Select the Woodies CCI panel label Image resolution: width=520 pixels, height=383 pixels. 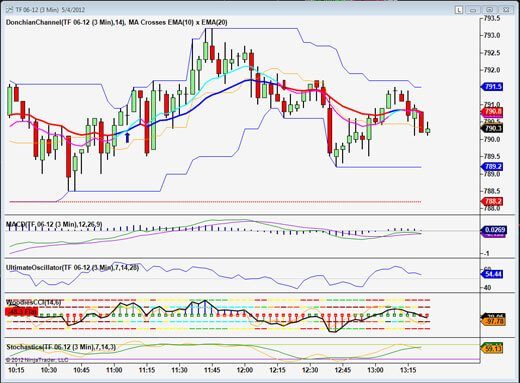click(x=34, y=302)
